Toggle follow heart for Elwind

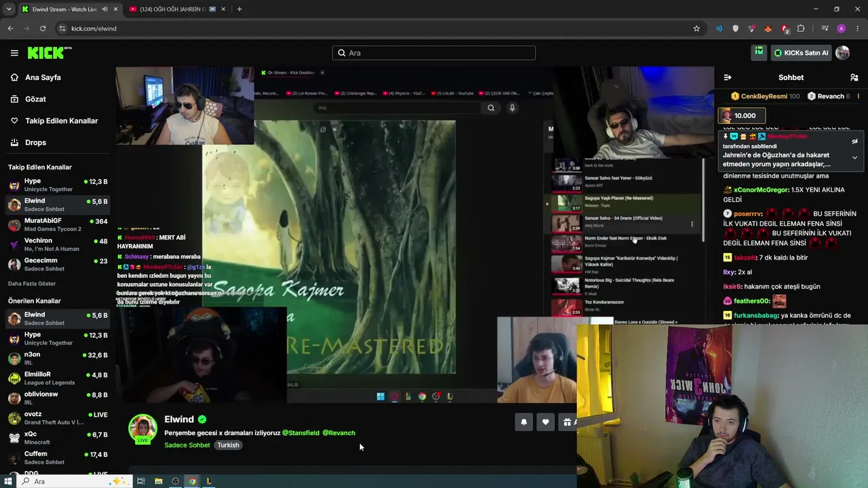pos(545,422)
